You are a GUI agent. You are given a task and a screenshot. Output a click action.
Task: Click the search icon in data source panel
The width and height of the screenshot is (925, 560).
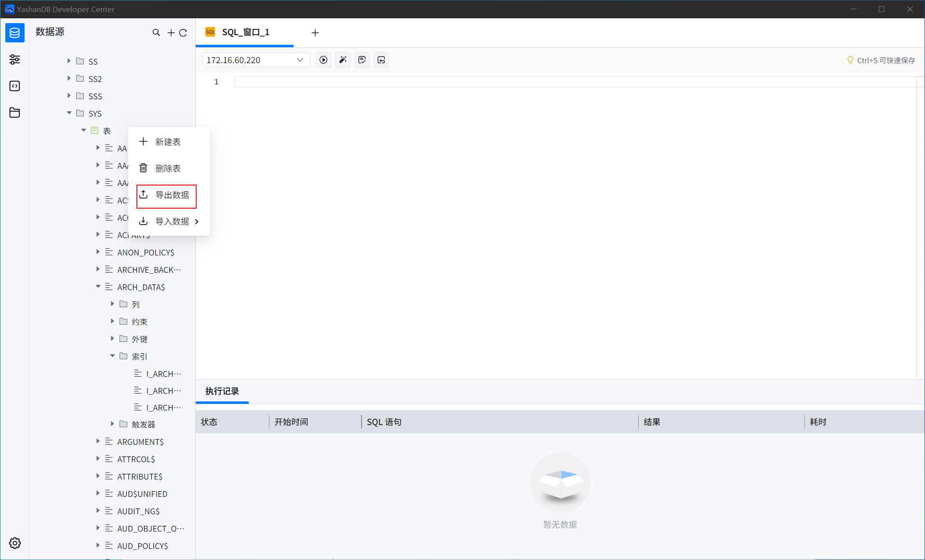pos(156,33)
